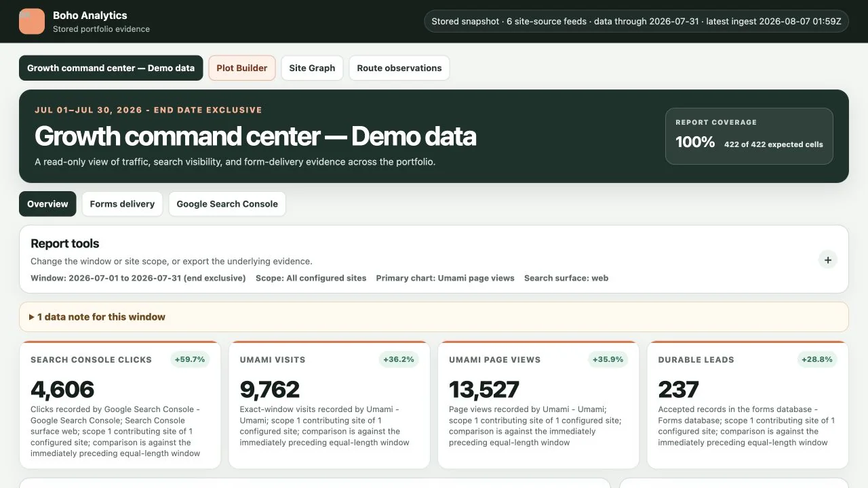Click the 13,527 Umami page views value

pyautogui.click(x=484, y=390)
